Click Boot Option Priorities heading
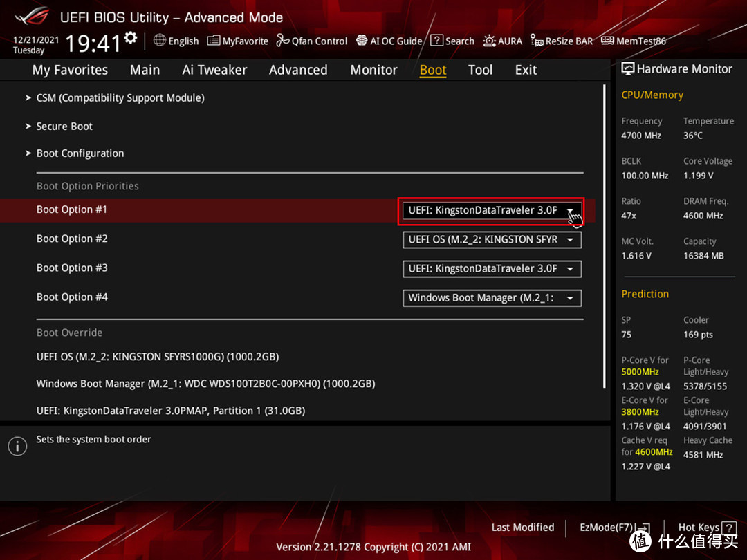The width and height of the screenshot is (747, 560). [x=88, y=186]
